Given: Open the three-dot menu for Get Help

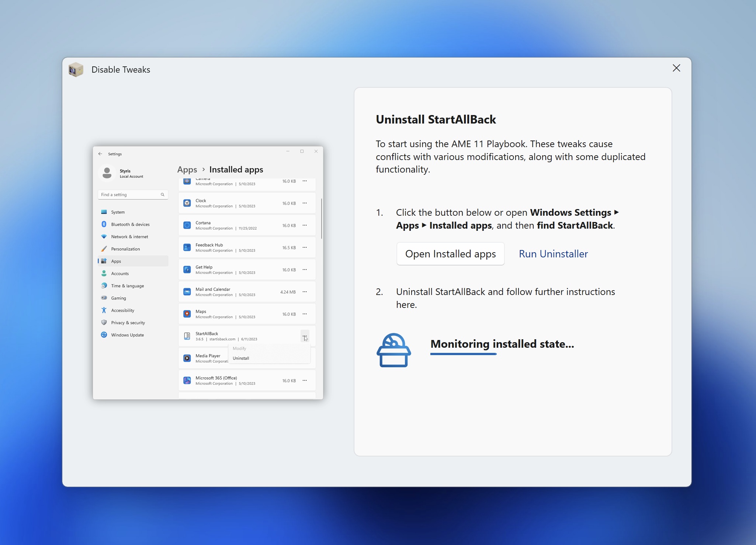Looking at the screenshot, I should (x=305, y=270).
